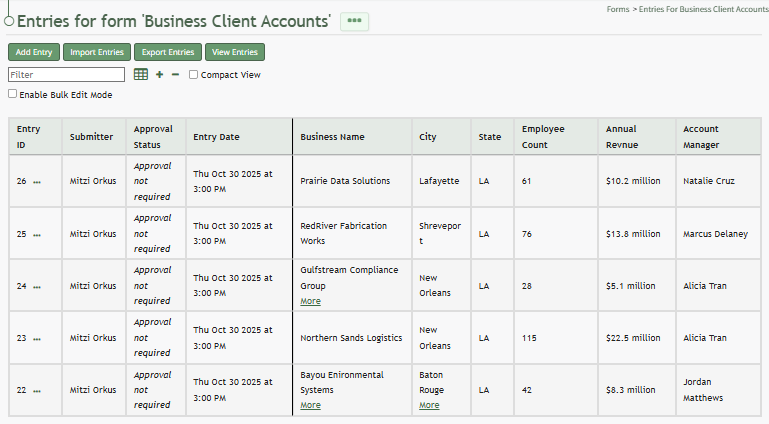
Task: Open entry 22 actions ellipsis
Action: (x=37, y=391)
